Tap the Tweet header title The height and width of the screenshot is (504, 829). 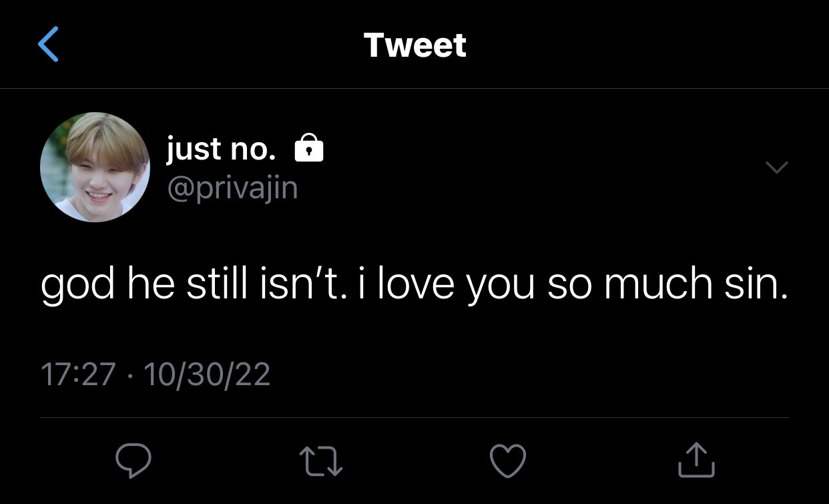coord(415,45)
